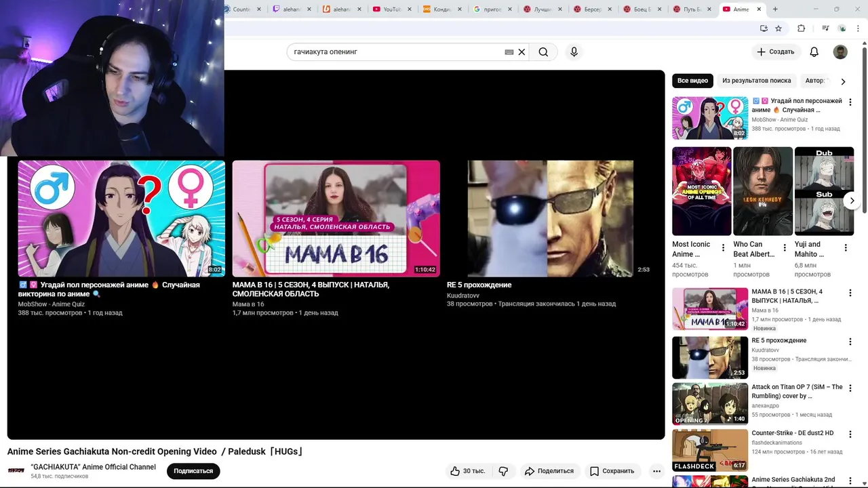
Task: Switch to YouTube browser tab
Action: click(x=392, y=9)
